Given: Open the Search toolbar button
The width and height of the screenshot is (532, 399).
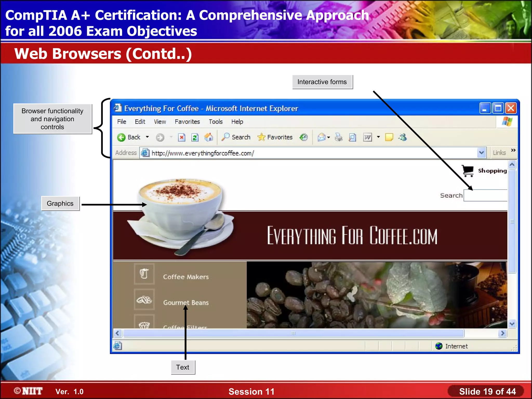Looking at the screenshot, I should point(236,137).
